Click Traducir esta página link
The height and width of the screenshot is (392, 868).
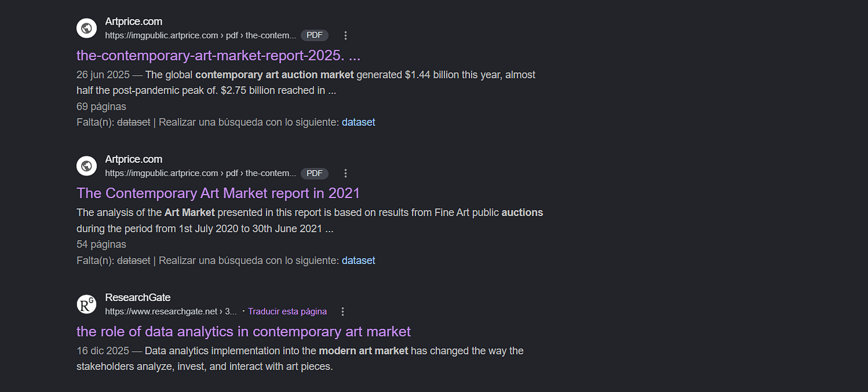288,311
